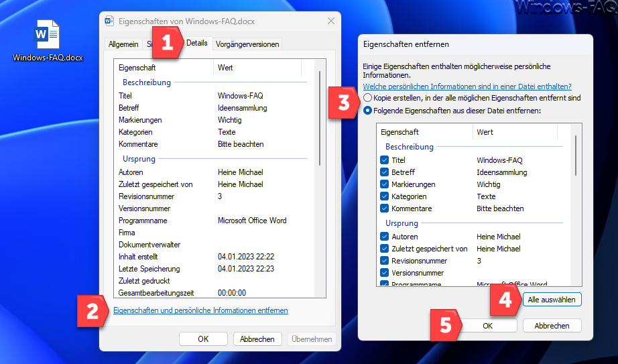618x364 pixels.
Task: Select the Titel row value 'Windows-FAQ' in Details
Action: [x=241, y=96]
